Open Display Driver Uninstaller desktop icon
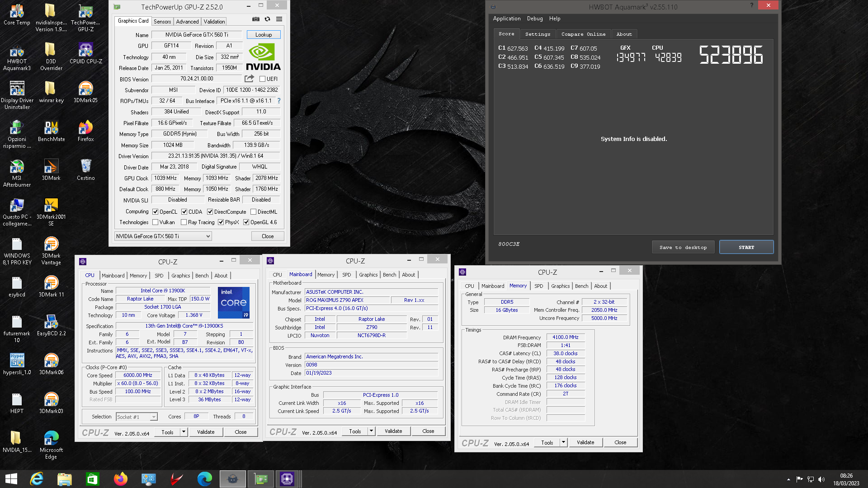Viewport: 868px width, 488px height. 17,95
